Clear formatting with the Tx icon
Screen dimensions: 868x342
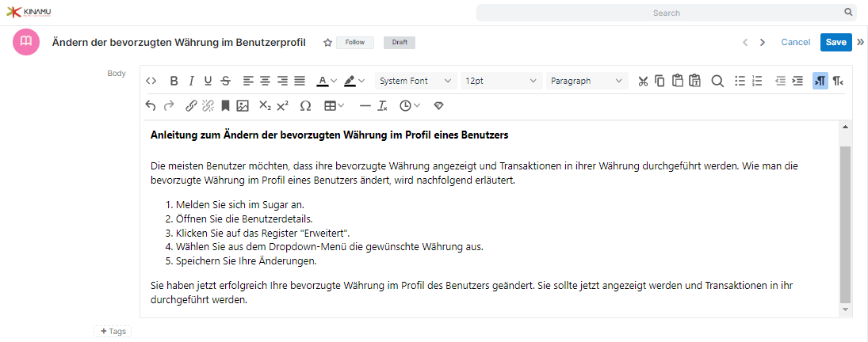click(x=382, y=105)
